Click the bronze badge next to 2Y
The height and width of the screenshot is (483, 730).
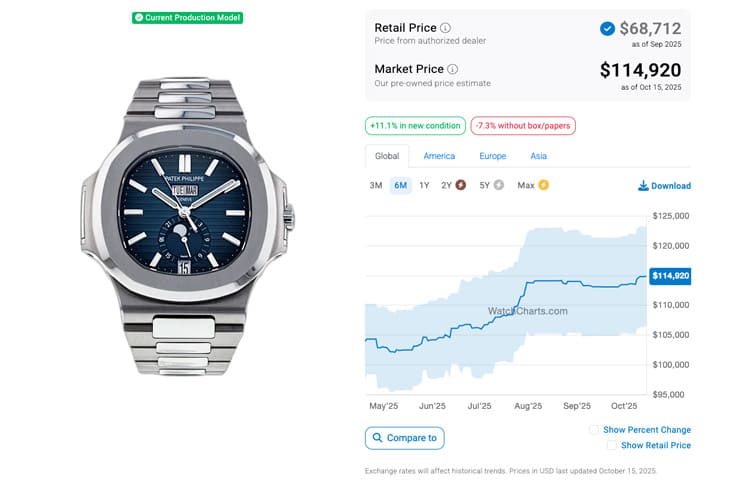click(461, 185)
